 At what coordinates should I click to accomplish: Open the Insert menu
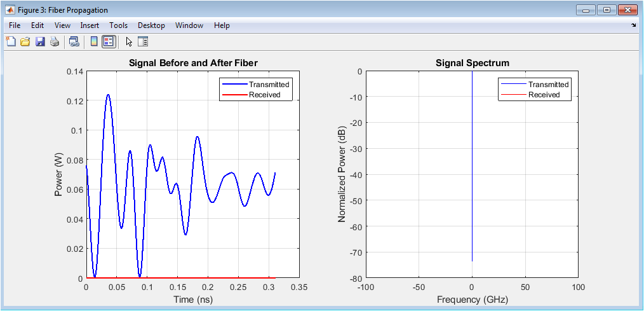pyautogui.click(x=90, y=25)
